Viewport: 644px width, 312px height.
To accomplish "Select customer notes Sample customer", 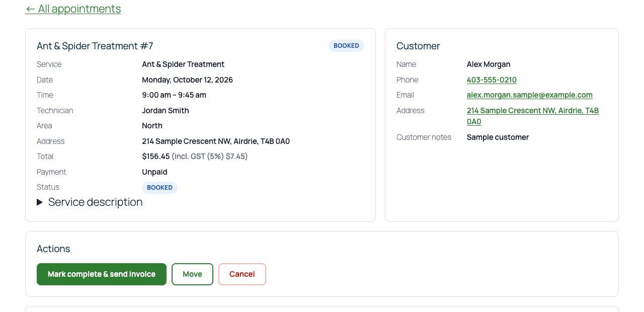I will 498,137.
